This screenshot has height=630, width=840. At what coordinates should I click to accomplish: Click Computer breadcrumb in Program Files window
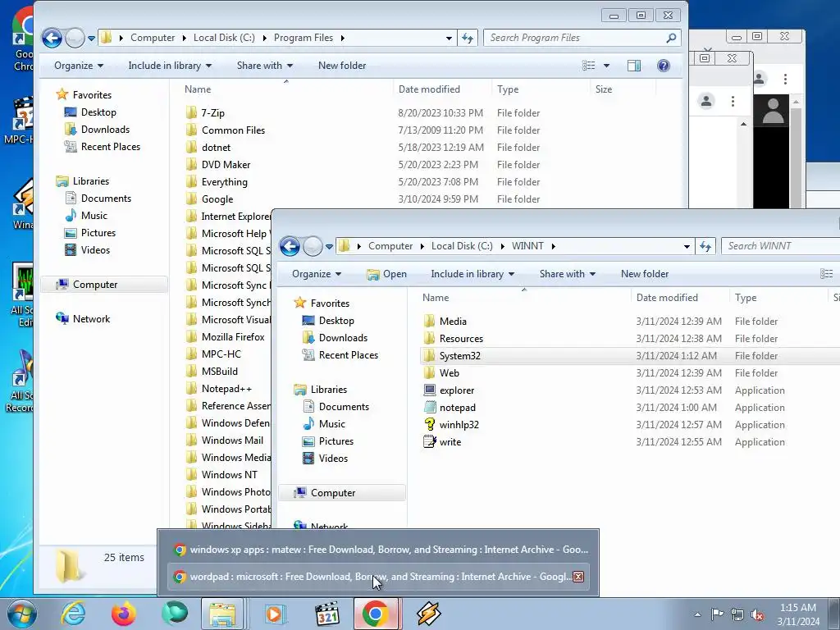tap(153, 38)
